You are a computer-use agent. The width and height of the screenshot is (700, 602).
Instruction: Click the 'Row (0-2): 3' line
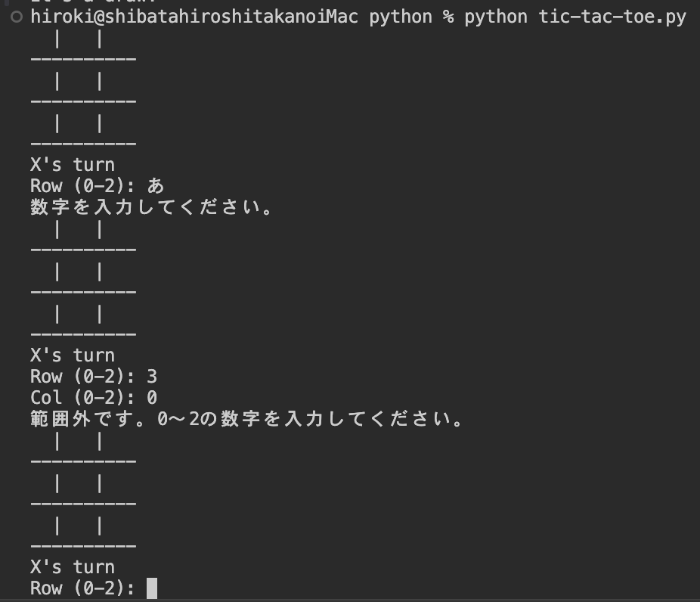[94, 376]
